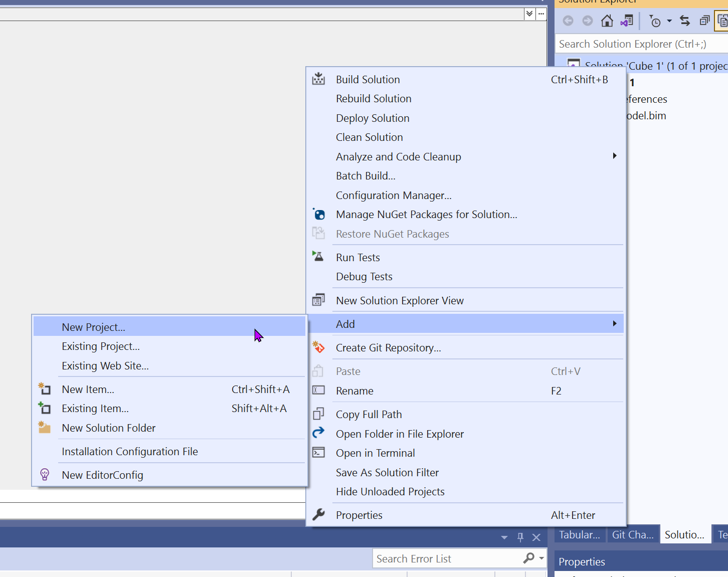Focus the Search Error List field

446,558
